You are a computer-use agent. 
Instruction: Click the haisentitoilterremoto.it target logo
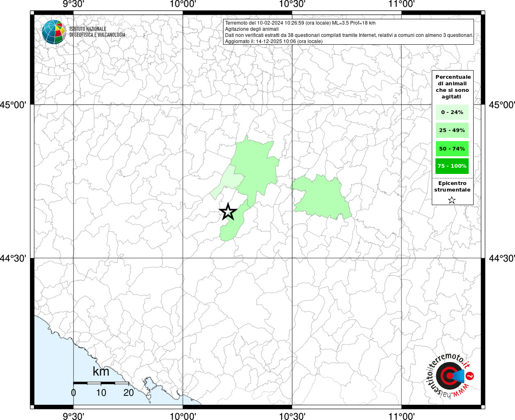(x=451, y=375)
